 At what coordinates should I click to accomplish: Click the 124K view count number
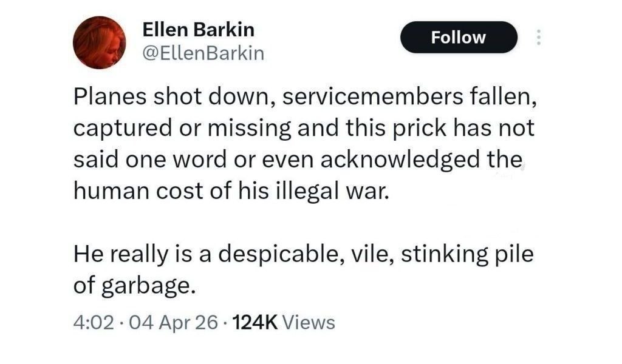click(256, 322)
